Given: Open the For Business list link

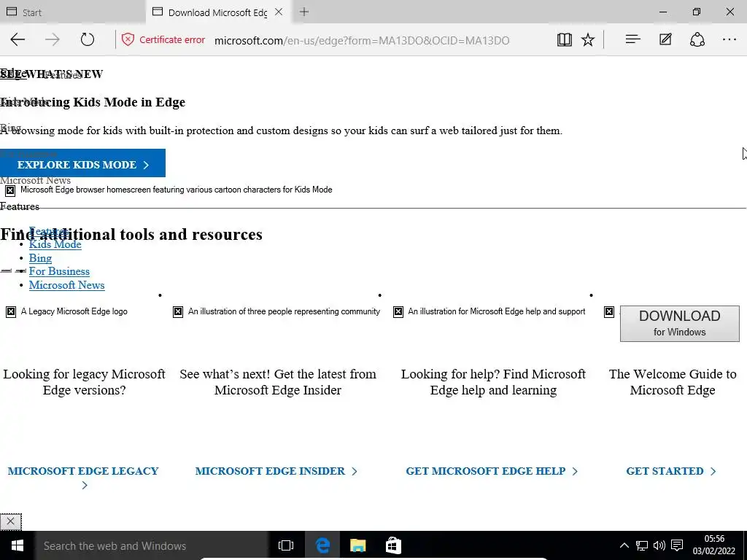Looking at the screenshot, I should click(x=59, y=271).
